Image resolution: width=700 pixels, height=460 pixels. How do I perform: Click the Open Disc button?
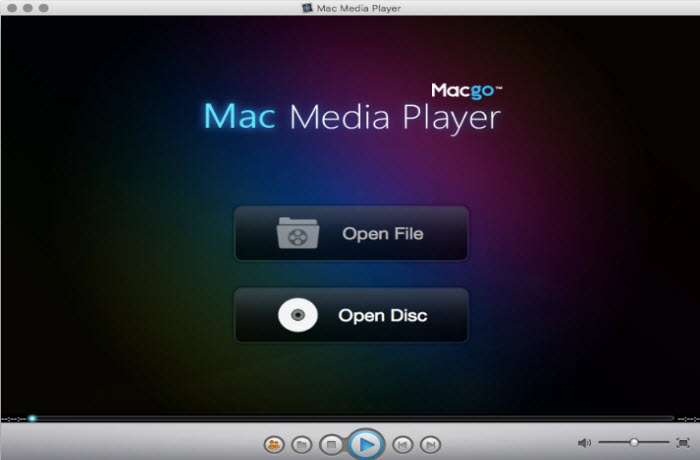pos(351,315)
